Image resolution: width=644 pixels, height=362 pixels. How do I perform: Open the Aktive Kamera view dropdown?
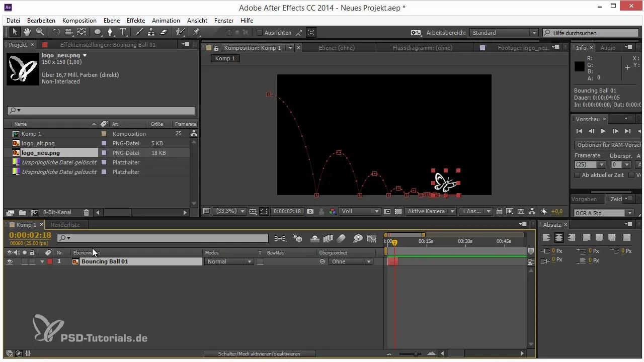pos(431,212)
